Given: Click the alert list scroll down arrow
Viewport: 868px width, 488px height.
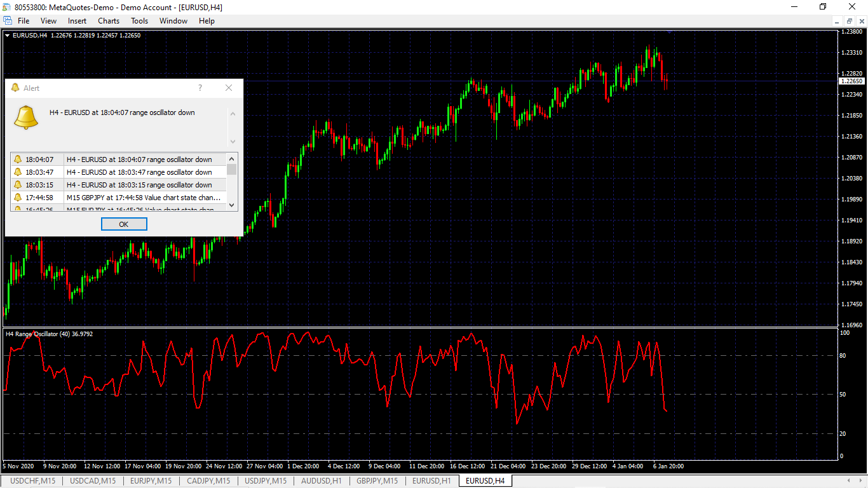Looking at the screenshot, I should tap(232, 205).
